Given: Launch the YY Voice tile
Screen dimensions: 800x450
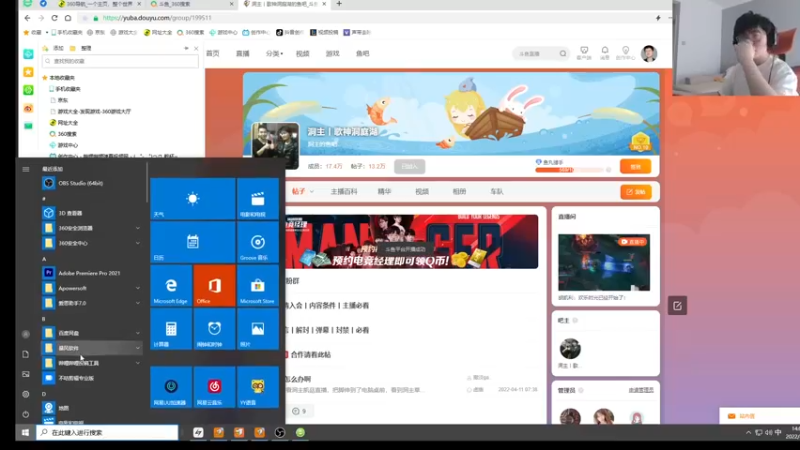Looking at the screenshot, I should (x=258, y=387).
